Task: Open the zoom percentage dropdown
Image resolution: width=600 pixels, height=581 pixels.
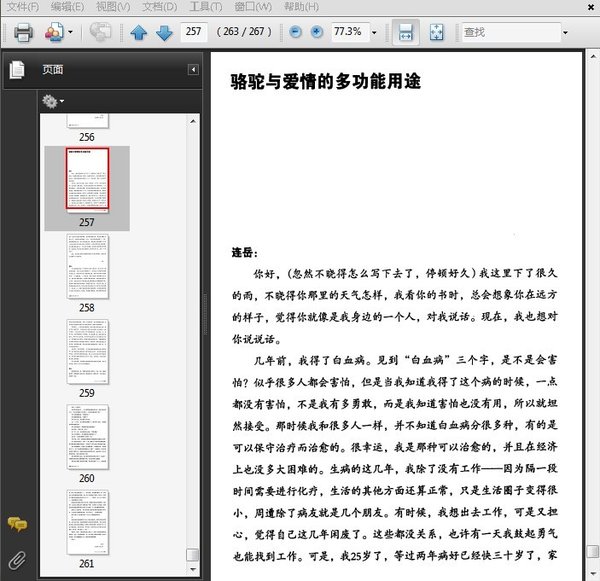Action: [x=375, y=32]
